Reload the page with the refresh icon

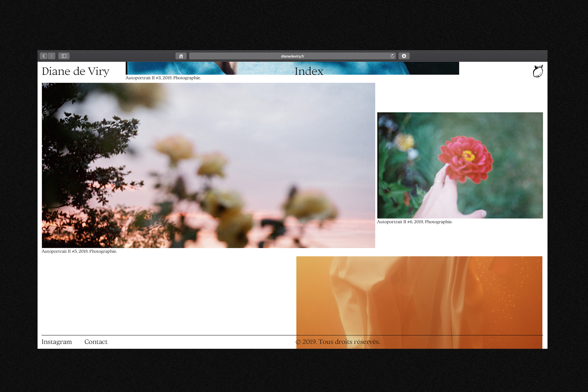[392, 56]
